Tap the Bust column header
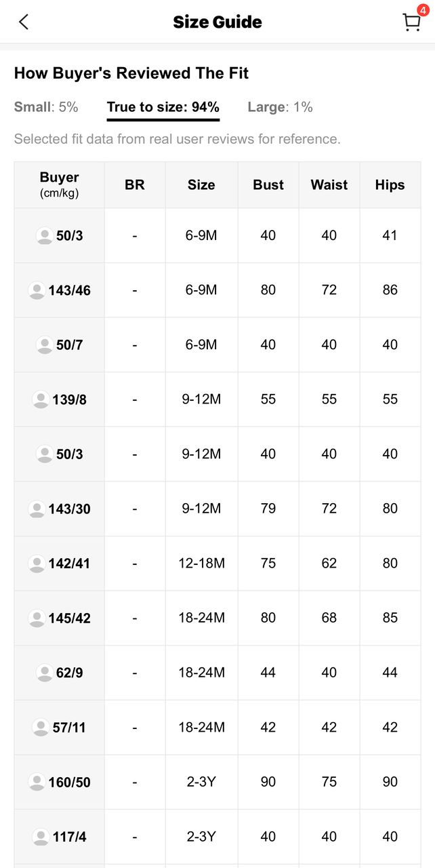Image resolution: width=435 pixels, height=868 pixels. (268, 185)
